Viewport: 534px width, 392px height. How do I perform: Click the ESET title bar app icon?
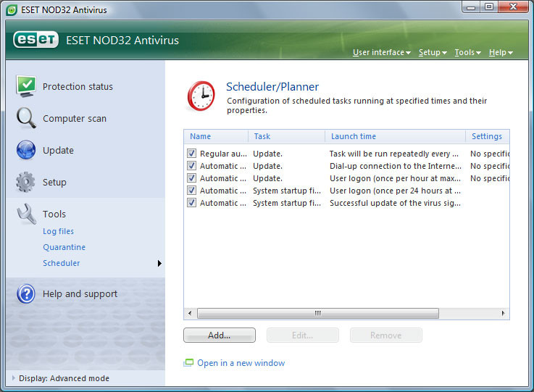pyautogui.click(x=12, y=10)
